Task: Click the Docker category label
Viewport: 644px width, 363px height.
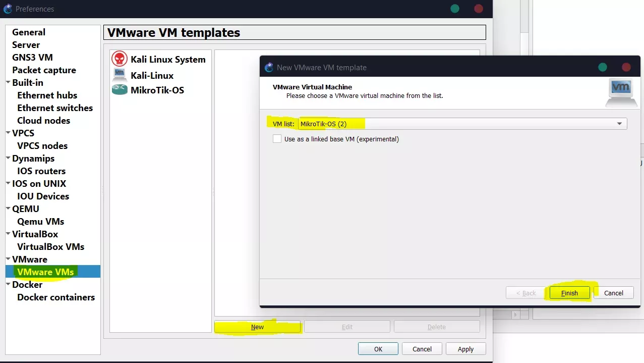Action: coord(27,285)
